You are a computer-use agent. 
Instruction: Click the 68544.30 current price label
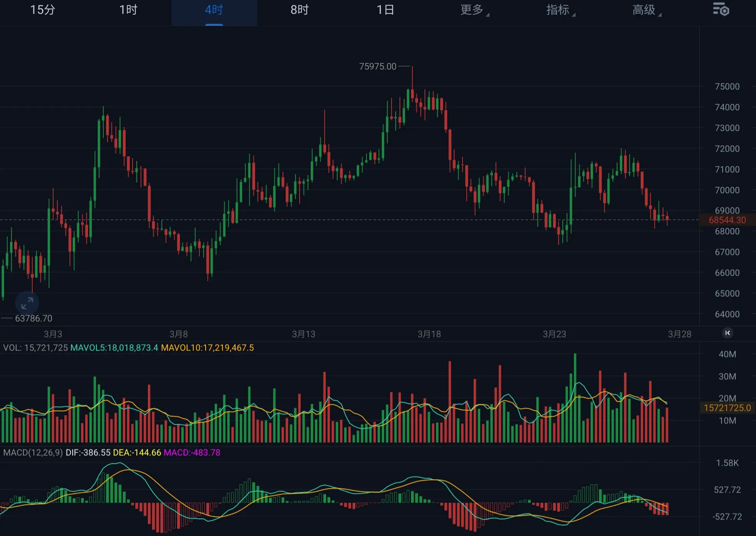pos(727,220)
